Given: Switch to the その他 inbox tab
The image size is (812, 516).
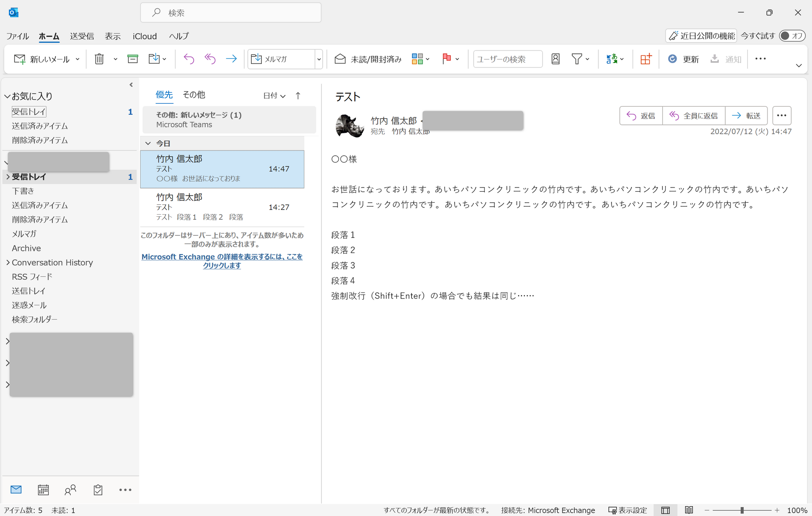Looking at the screenshot, I should 194,95.
